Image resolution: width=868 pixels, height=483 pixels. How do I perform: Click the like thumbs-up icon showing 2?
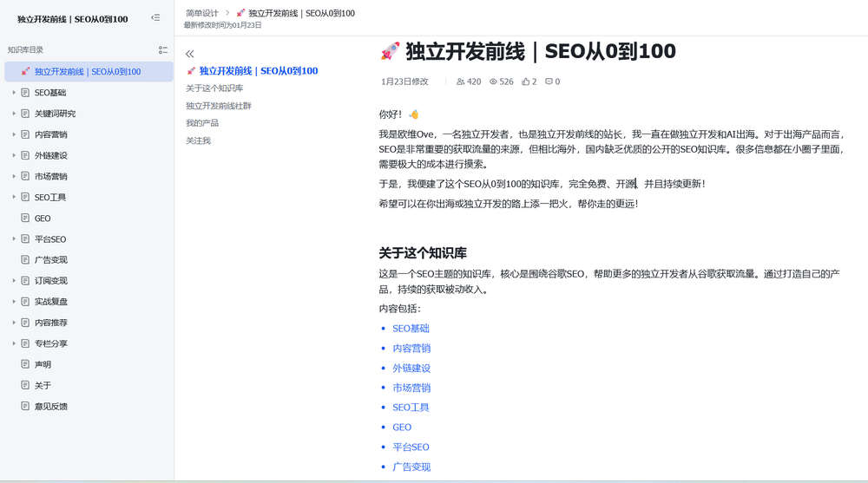point(525,82)
